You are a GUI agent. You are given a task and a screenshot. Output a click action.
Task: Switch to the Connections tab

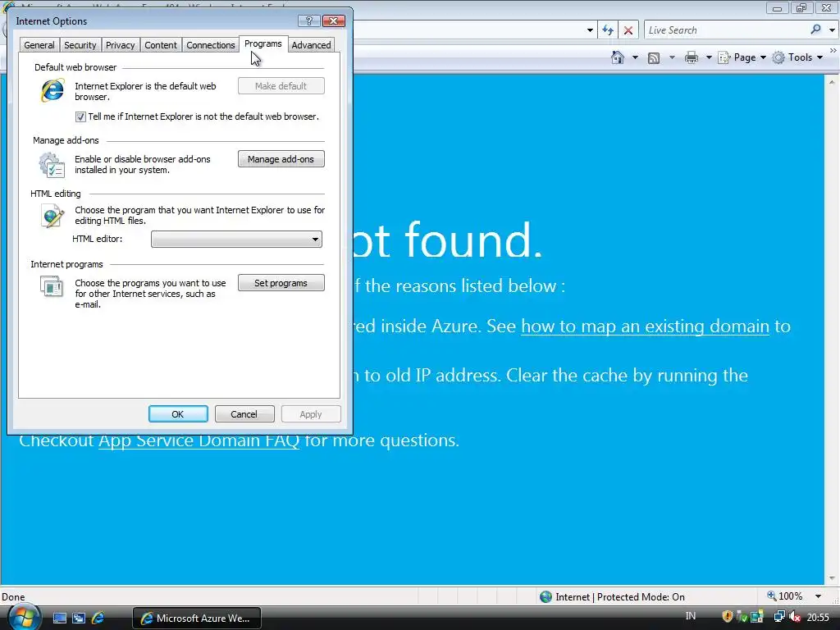(x=211, y=45)
